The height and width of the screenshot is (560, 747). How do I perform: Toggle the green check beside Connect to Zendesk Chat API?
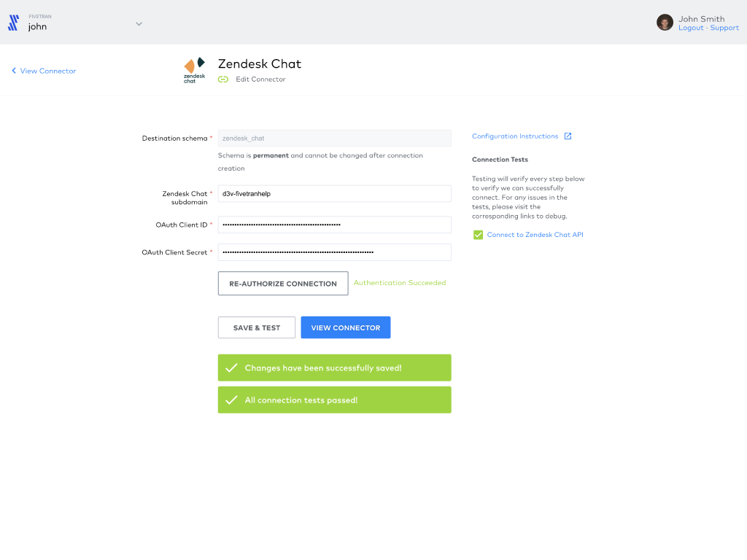tap(478, 235)
